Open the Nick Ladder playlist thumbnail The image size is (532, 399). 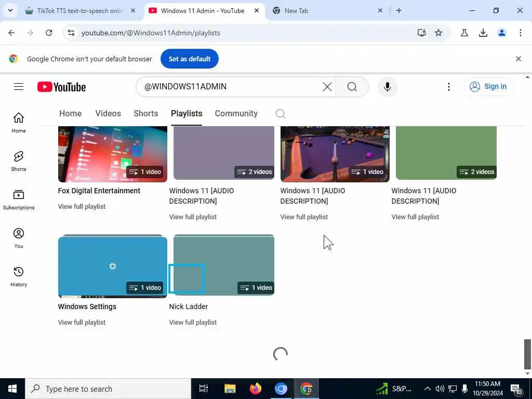point(223,265)
